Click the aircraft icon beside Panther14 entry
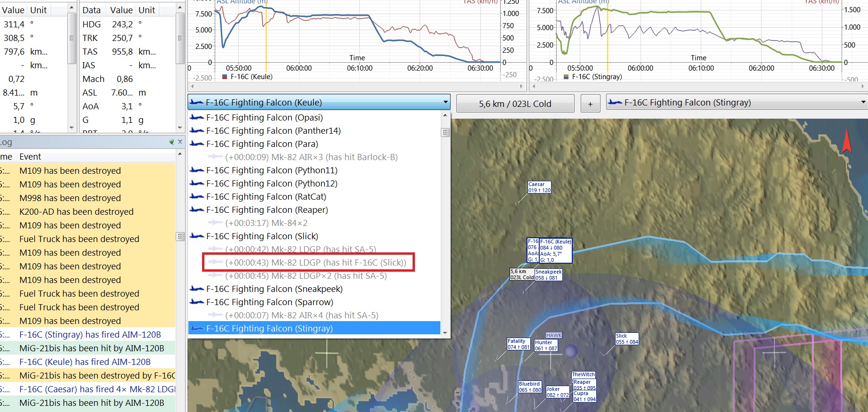This screenshot has height=412, width=868. point(197,130)
